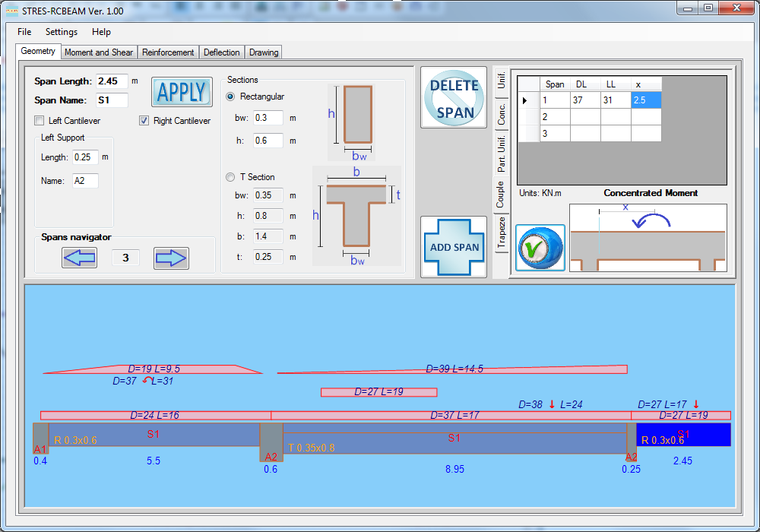This screenshot has height=532, width=760.
Task: Click the T section bw field 0.35
Action: [268, 195]
